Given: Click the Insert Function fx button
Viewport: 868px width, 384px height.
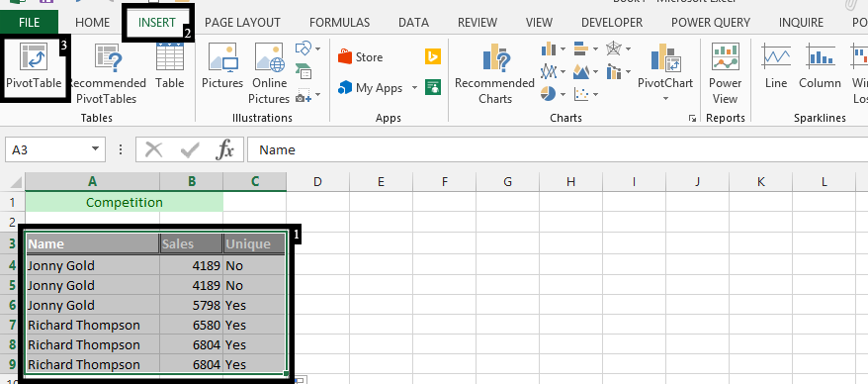Looking at the screenshot, I should click(224, 149).
